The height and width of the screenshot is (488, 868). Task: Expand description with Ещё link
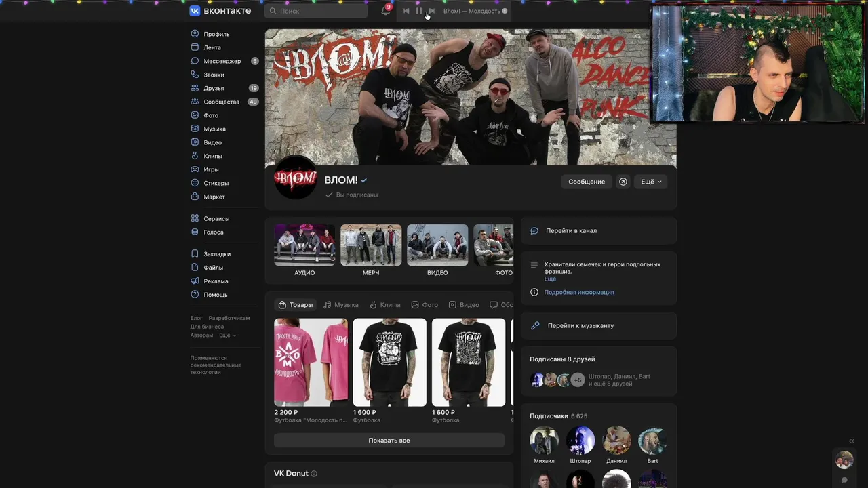(550, 279)
